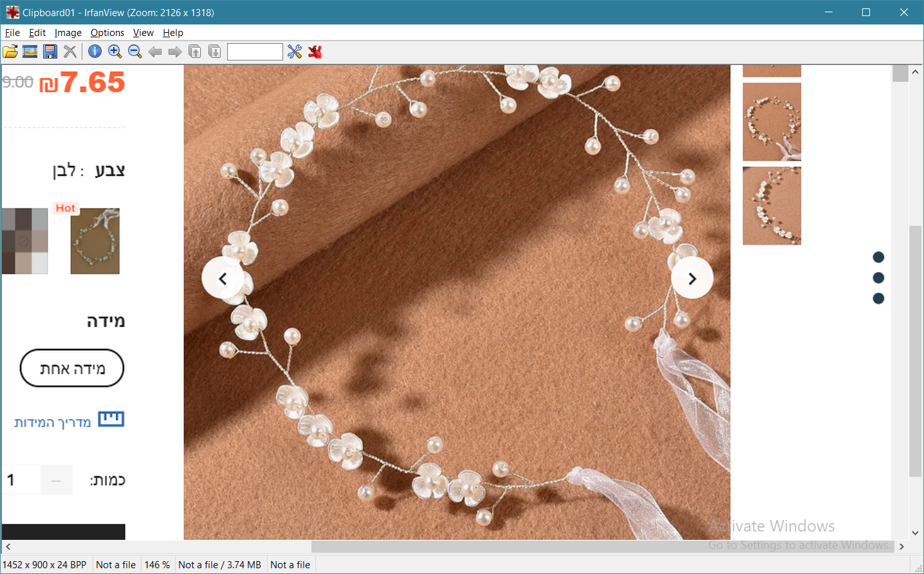Screen dimensions: 924x574
Task: Click the middle product thumbnail on the right
Action: pyautogui.click(x=772, y=122)
